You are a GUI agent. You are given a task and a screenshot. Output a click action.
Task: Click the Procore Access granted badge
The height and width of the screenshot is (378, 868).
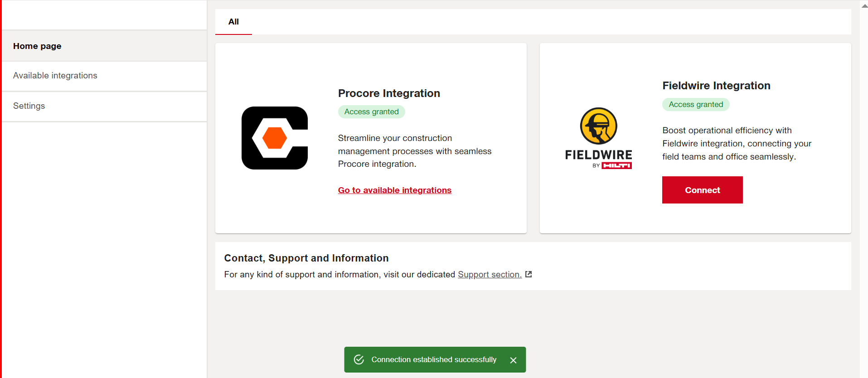tap(372, 111)
